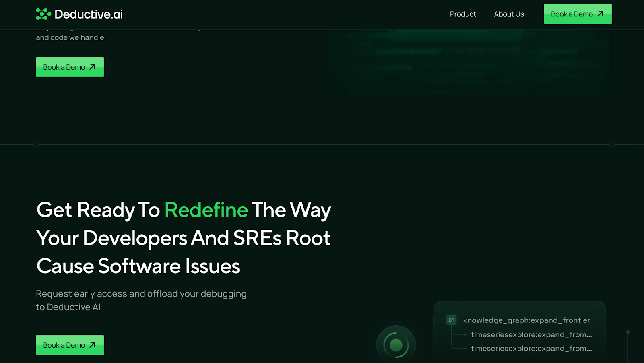Screen dimensions: 644x363
Task: Click the Book a Demo button below 'to Deductive AI'
Action: (70, 345)
